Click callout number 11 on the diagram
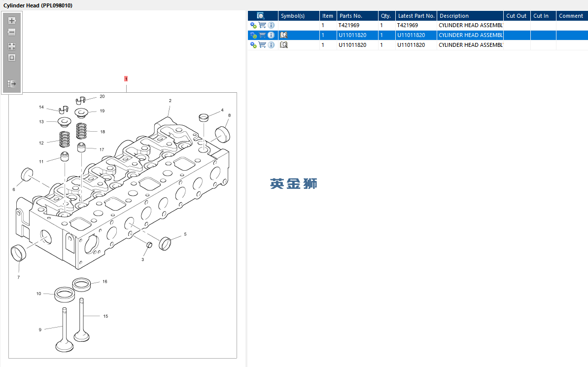This screenshot has height=367, width=588. pos(41,162)
